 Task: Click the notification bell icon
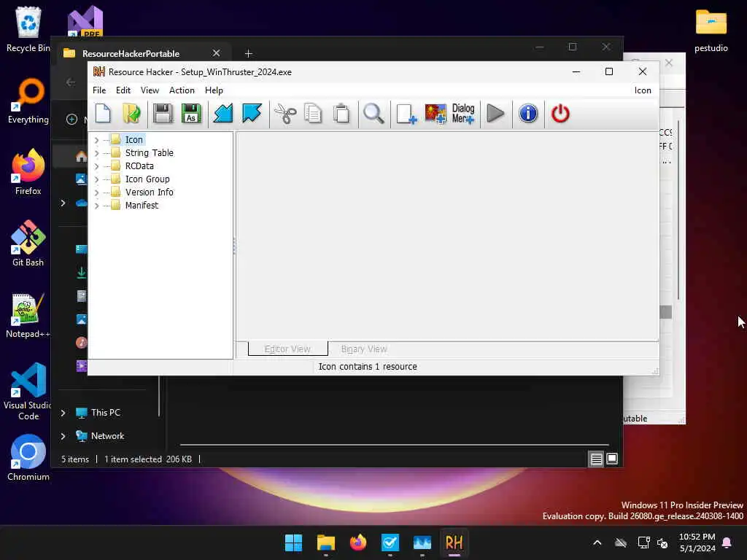727,542
